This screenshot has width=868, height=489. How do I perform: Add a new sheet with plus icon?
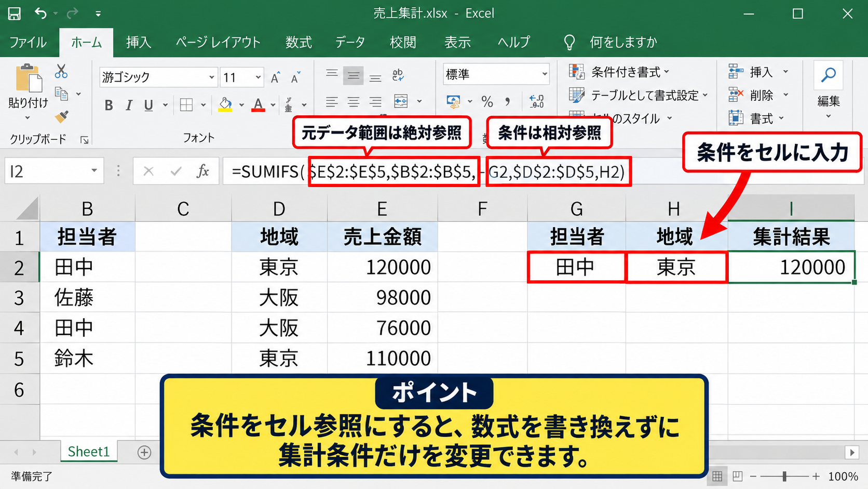[x=144, y=452]
